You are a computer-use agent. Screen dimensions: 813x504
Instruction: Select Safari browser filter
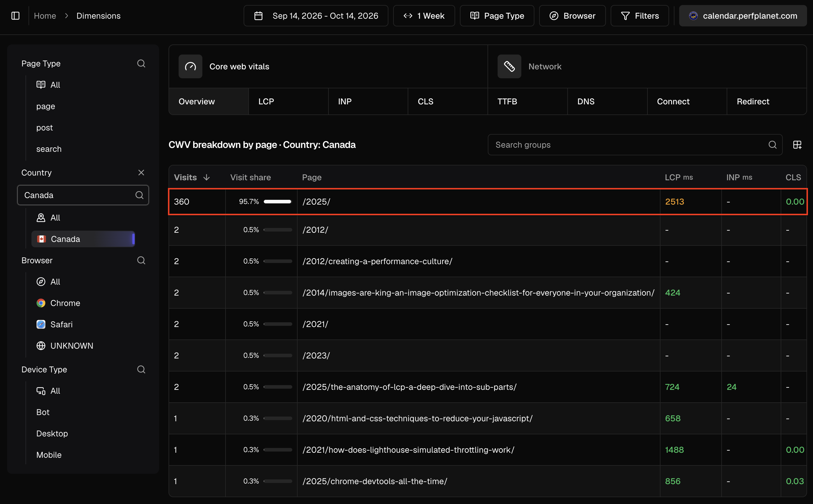point(54,324)
